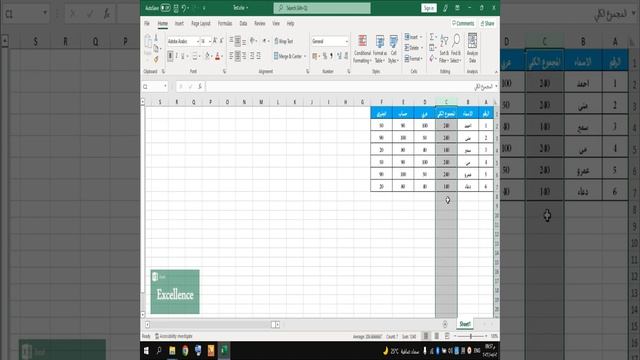Click the Format cells button
Viewport: 640px width, 360px height.
tap(413, 59)
